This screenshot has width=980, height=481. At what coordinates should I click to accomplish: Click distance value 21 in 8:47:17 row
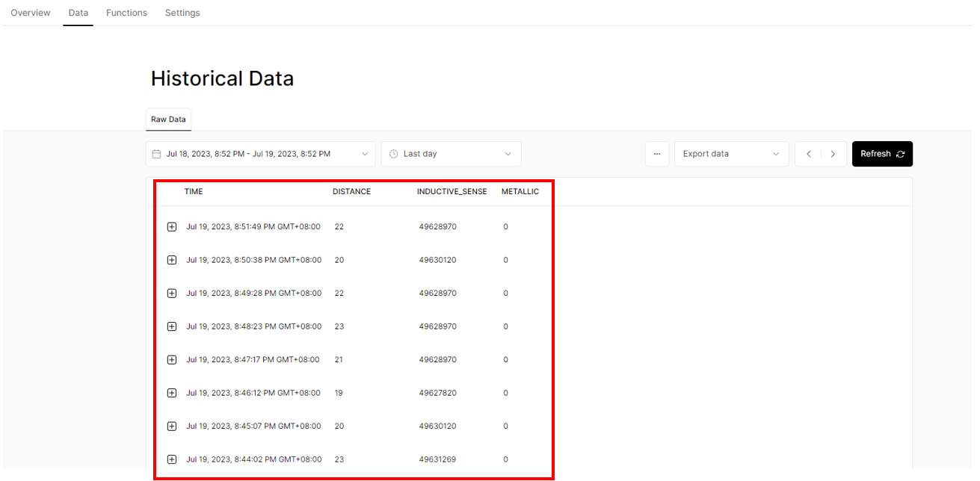(x=339, y=360)
